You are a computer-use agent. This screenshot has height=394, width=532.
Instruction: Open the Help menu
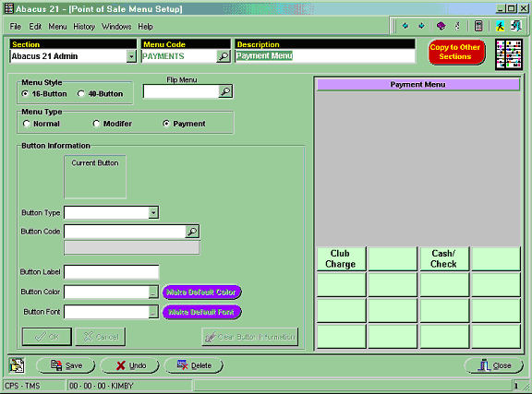(145, 27)
